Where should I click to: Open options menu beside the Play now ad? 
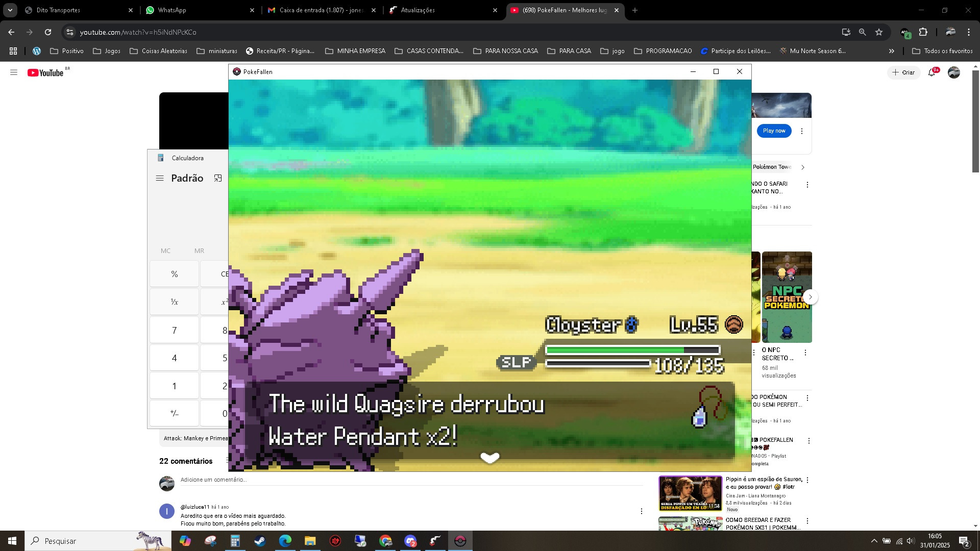click(x=802, y=131)
